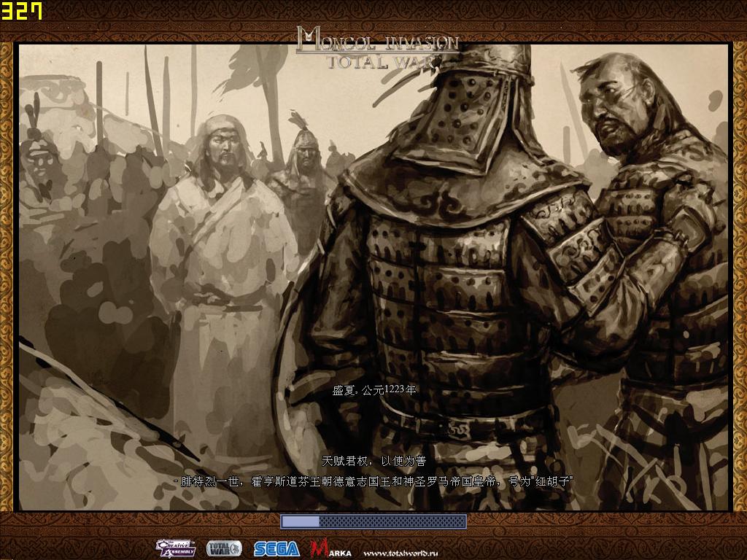This screenshot has width=747, height=560.
Task: Click the SEGA logo
Action: [x=277, y=548]
